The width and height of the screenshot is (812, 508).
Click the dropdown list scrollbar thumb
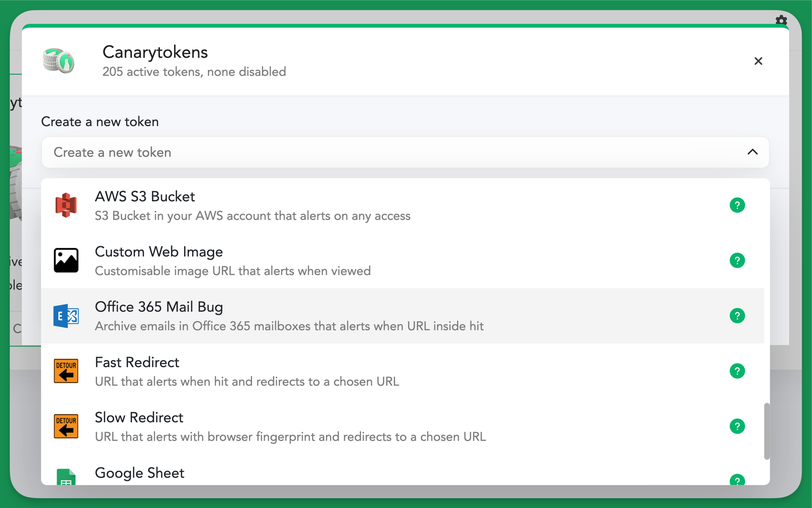[x=767, y=431]
